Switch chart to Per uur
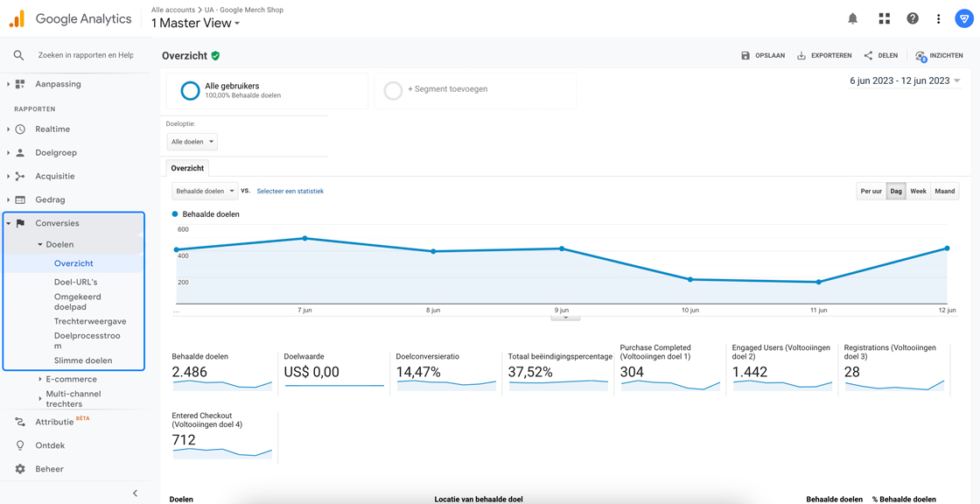 tap(871, 192)
